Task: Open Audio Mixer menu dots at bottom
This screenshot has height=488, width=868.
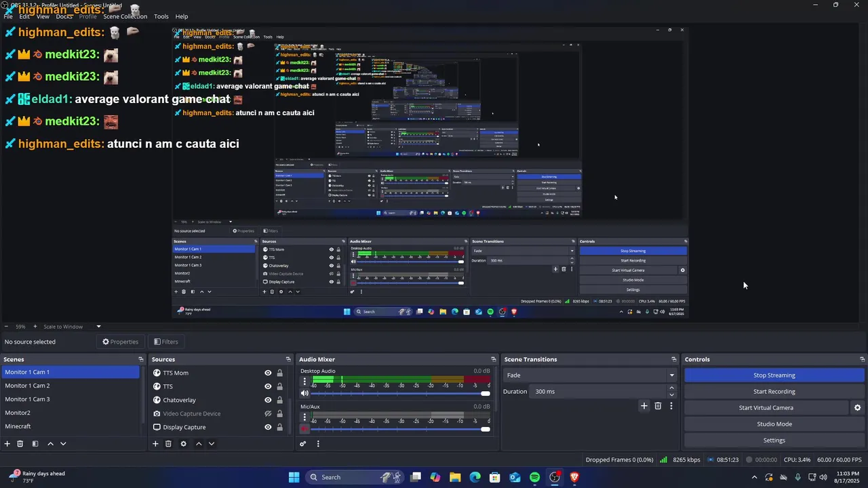Action: pos(318,444)
